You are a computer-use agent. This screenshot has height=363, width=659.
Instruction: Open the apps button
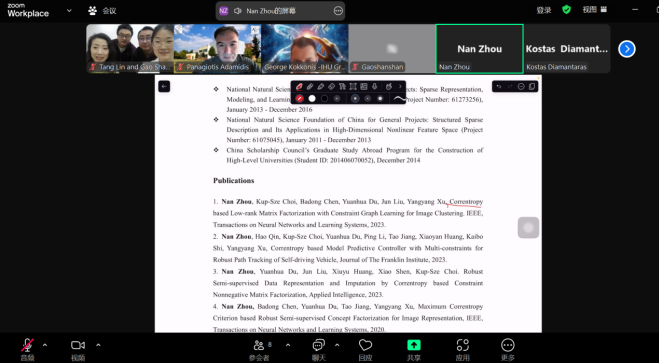(x=463, y=350)
